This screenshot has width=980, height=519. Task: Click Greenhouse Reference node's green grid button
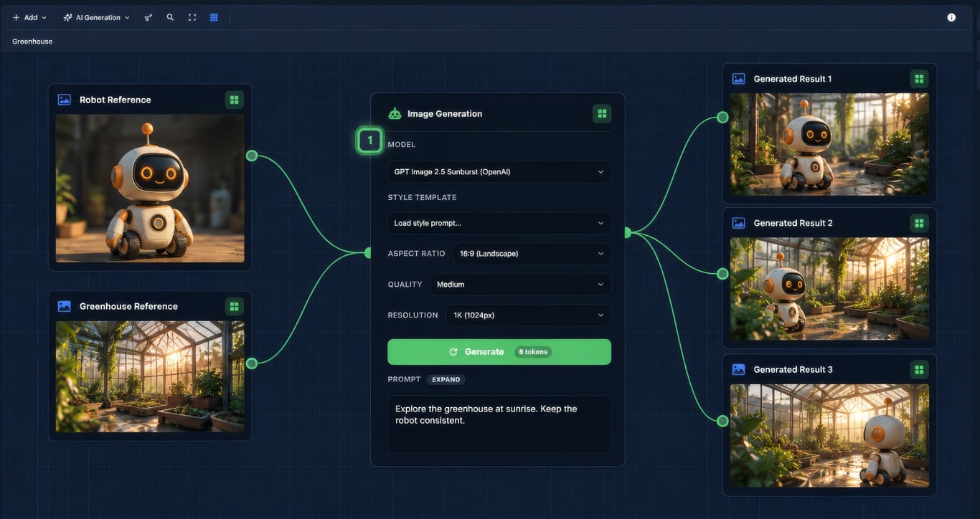click(x=234, y=306)
